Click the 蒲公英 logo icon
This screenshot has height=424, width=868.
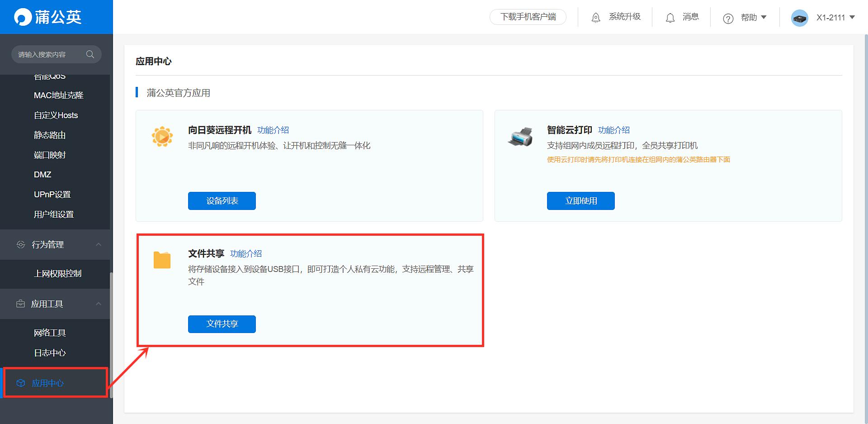click(x=23, y=17)
